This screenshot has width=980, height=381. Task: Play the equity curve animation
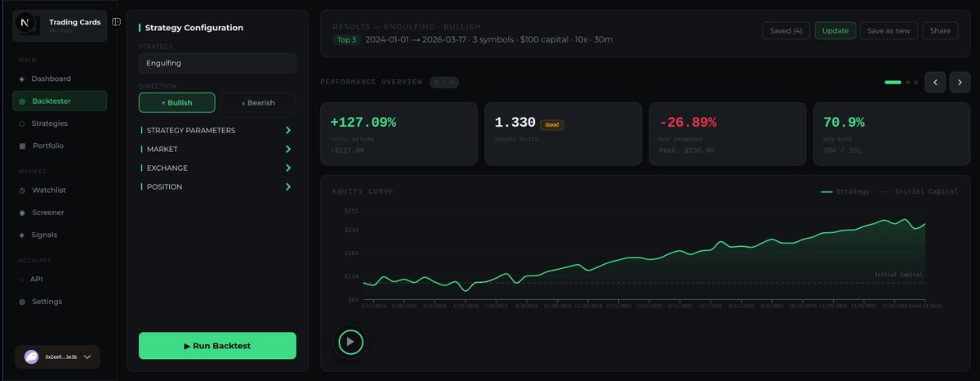pos(350,342)
